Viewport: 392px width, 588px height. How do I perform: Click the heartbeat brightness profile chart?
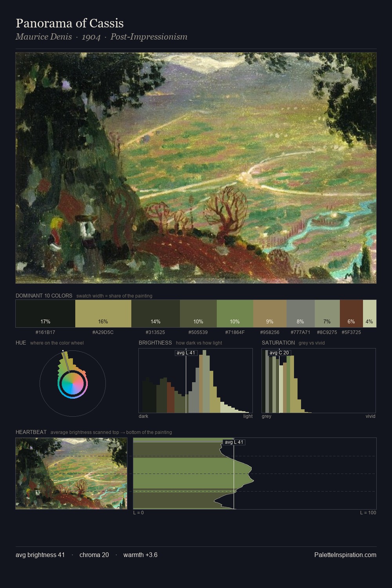pos(255,474)
